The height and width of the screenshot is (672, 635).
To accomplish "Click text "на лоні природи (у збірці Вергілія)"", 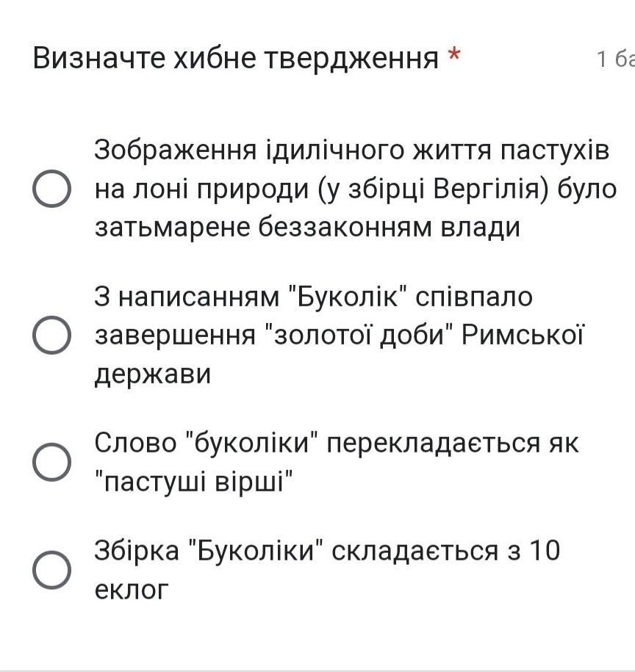I will click(x=321, y=189).
